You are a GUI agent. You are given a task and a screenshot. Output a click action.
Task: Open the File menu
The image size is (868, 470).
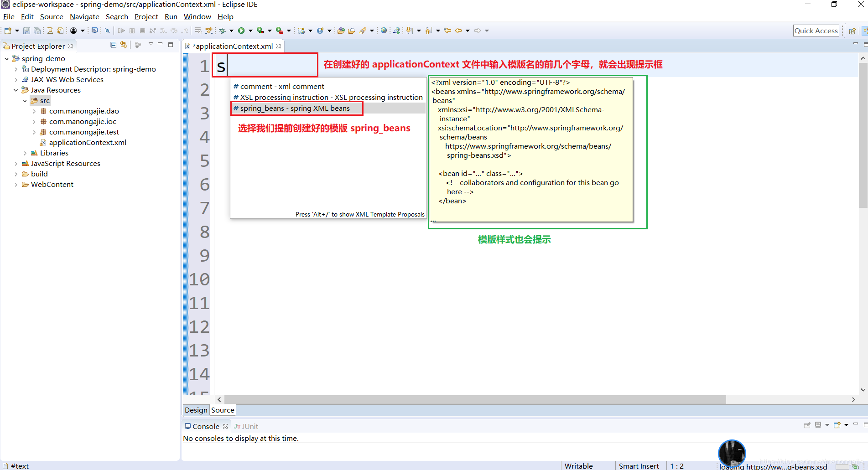9,16
